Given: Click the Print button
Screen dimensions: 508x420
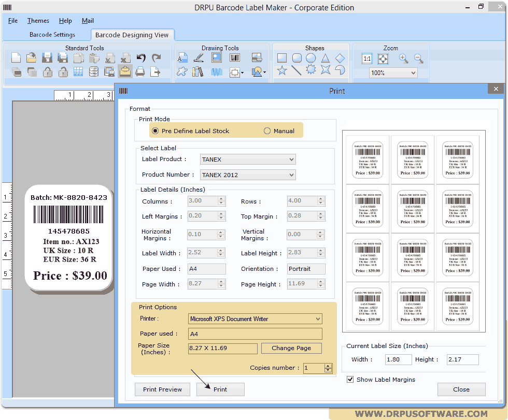Looking at the screenshot, I should point(220,389).
